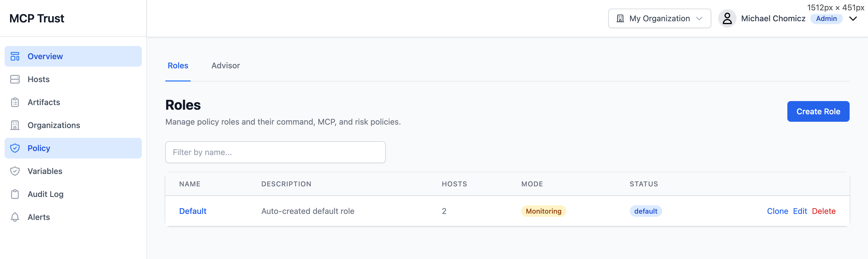Open the My Organization dropdown
Viewport: 868px width, 259px height.
pyautogui.click(x=659, y=18)
